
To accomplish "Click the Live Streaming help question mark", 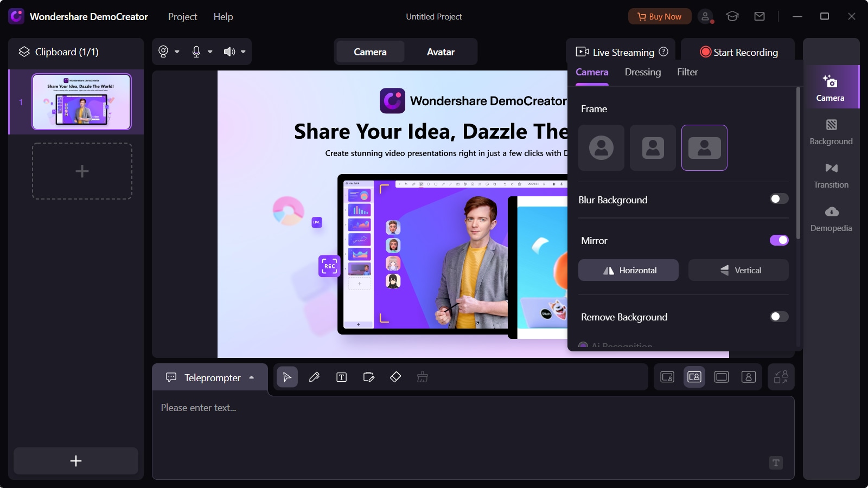I will [x=663, y=52].
